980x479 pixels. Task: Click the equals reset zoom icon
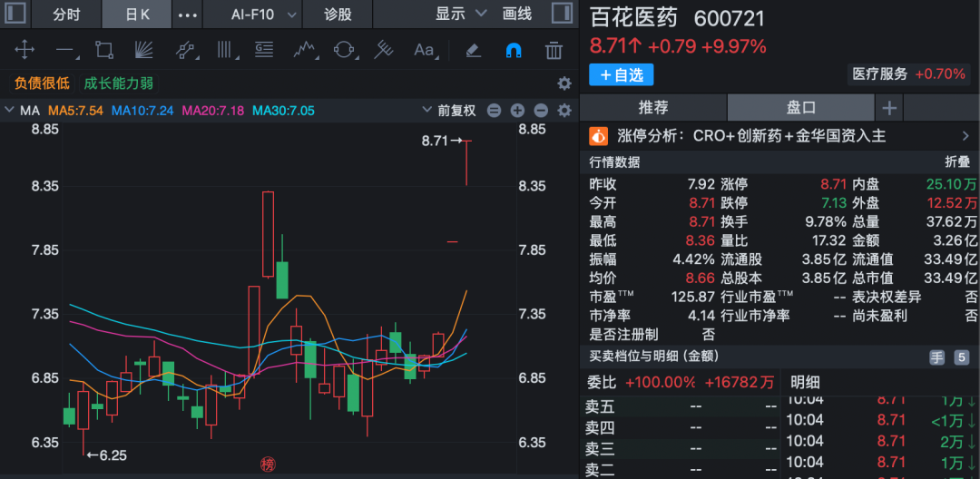click(494, 111)
